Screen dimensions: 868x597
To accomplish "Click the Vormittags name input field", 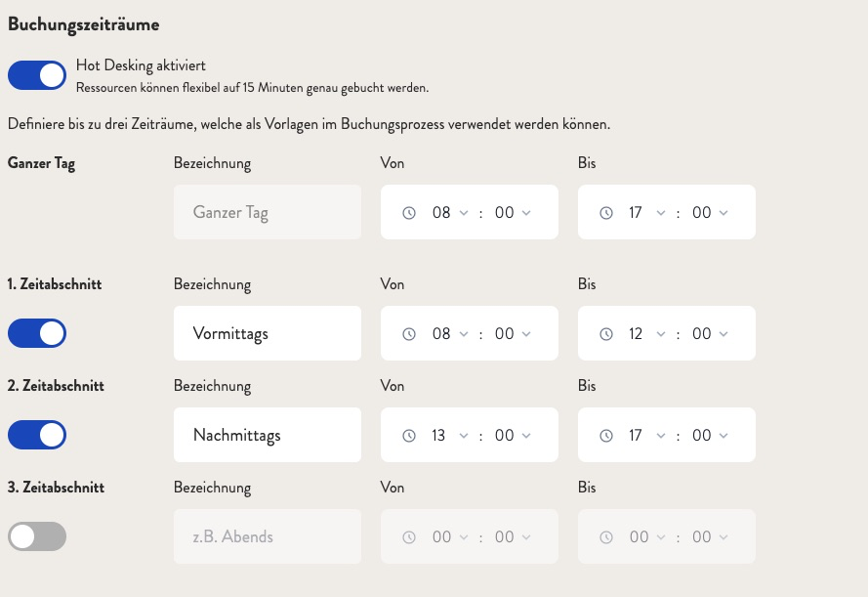I will pos(268,333).
